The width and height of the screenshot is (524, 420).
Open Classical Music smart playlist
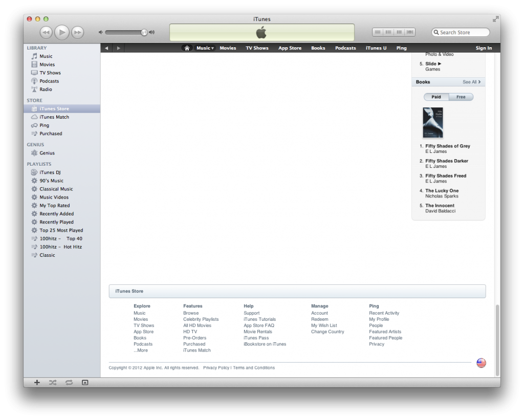pyautogui.click(x=62, y=189)
